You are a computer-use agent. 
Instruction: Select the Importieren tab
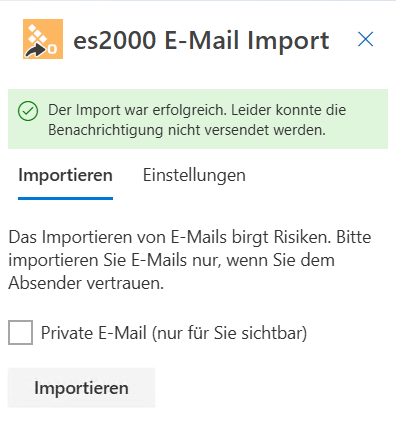pyautogui.click(x=65, y=175)
